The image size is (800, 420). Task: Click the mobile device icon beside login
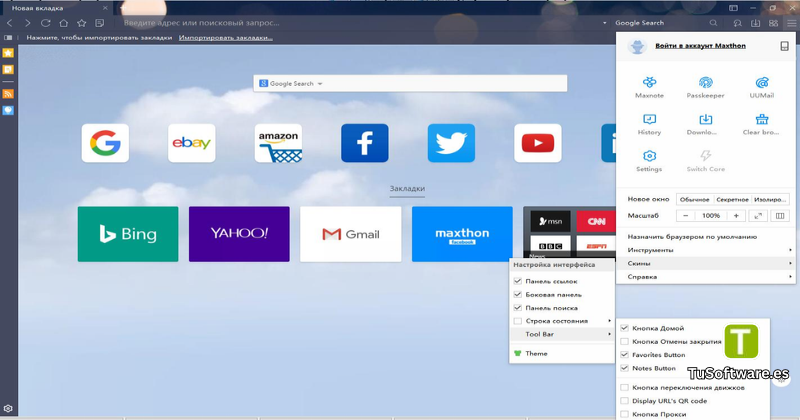tap(784, 46)
